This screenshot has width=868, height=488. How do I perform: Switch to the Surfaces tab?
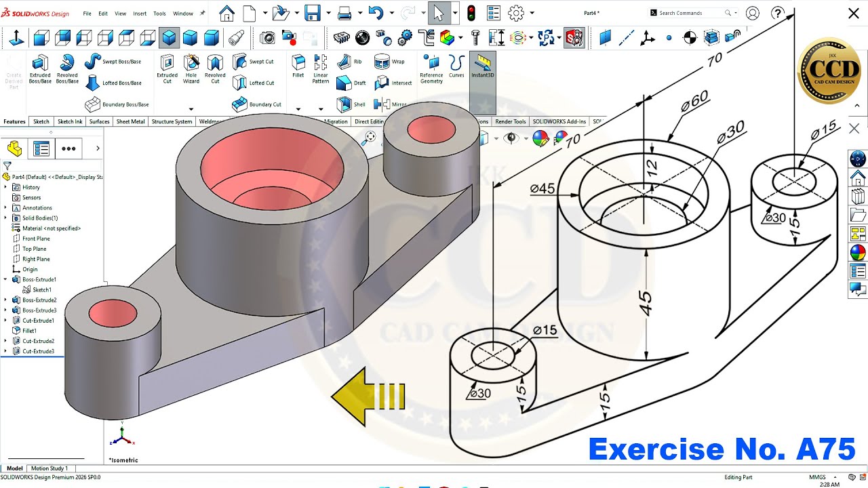click(x=99, y=122)
